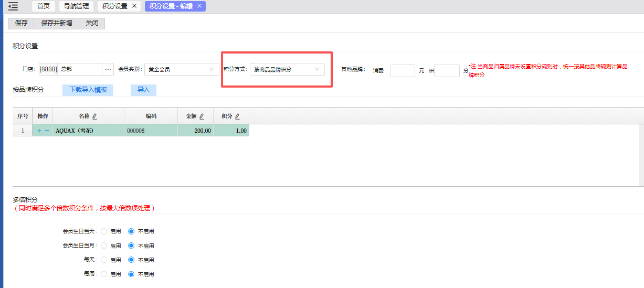Select 不启用 for 每天

click(131, 260)
